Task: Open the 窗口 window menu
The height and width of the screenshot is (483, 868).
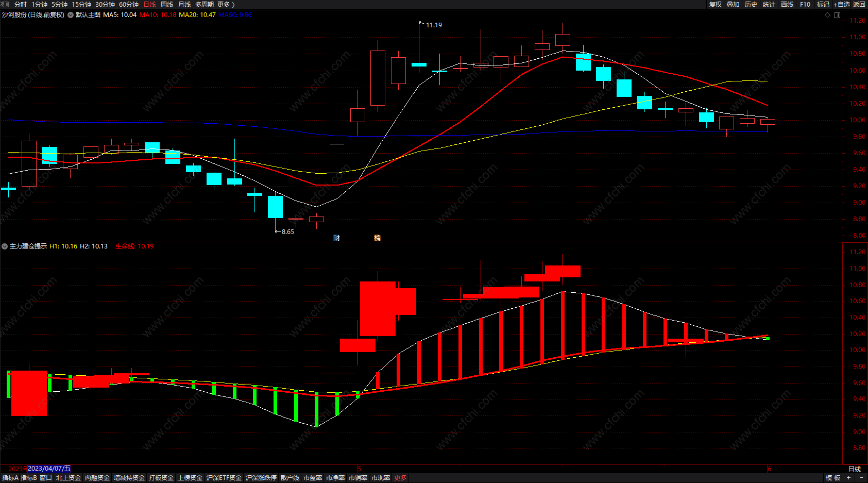Action: point(46,478)
